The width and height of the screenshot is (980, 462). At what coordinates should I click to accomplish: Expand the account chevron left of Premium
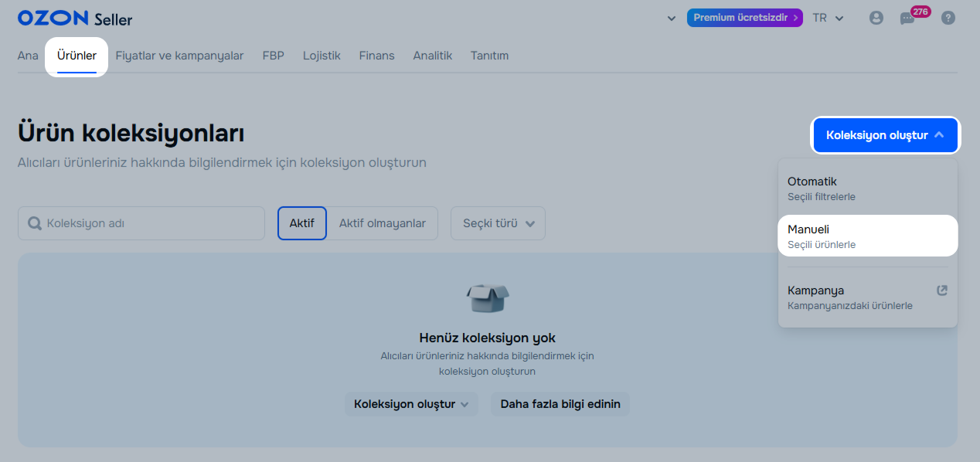(x=672, y=18)
